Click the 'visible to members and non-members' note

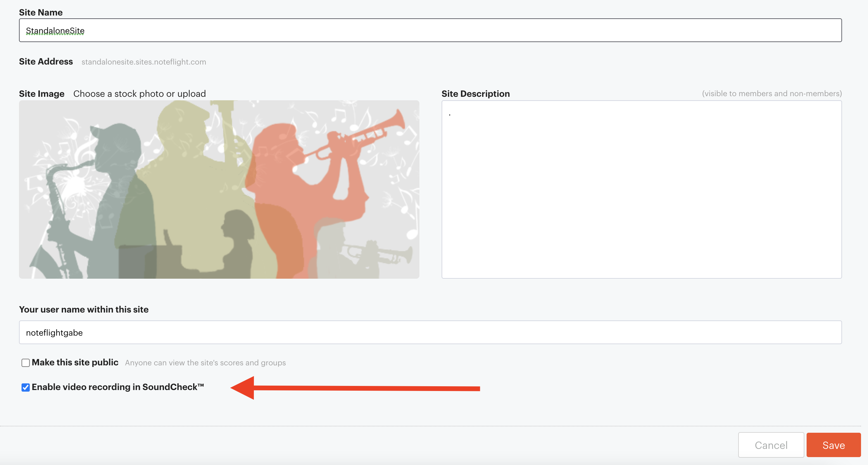[772, 94]
